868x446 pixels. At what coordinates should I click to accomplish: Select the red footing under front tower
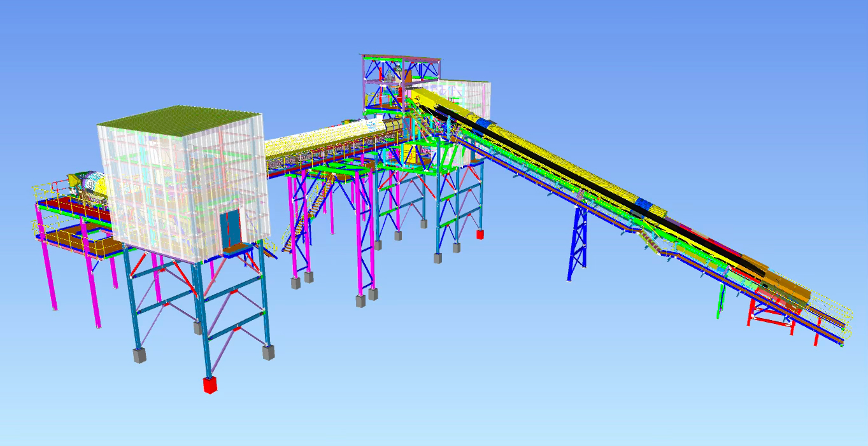209,385
